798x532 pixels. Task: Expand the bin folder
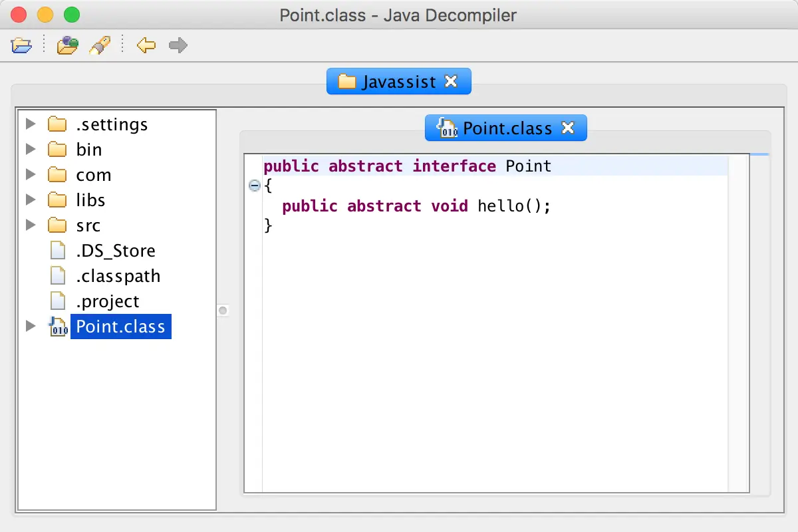pyautogui.click(x=31, y=149)
